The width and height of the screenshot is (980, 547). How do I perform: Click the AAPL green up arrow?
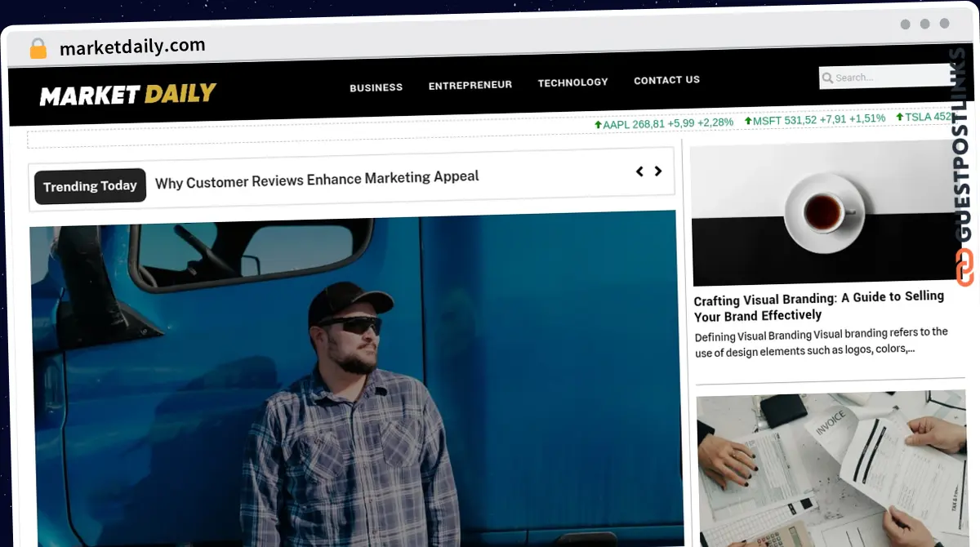tap(598, 124)
